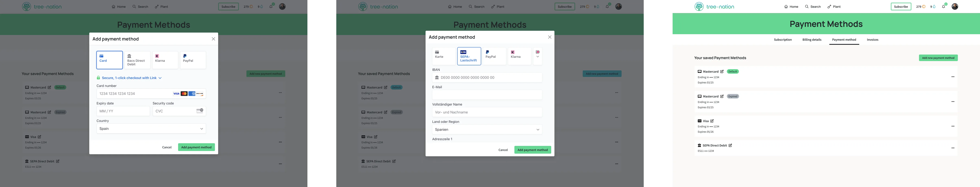Screen dimensions: 980x187
Task: Open Search in the right panel navigation
Action: pyautogui.click(x=813, y=7)
